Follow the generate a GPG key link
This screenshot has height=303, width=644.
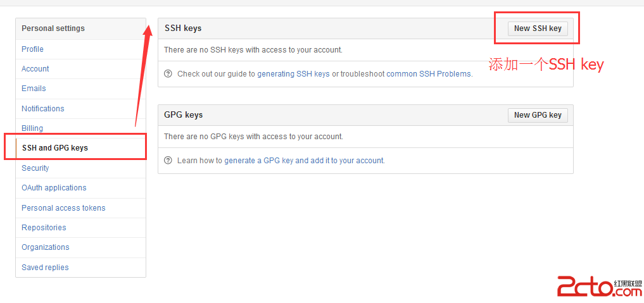[259, 161]
